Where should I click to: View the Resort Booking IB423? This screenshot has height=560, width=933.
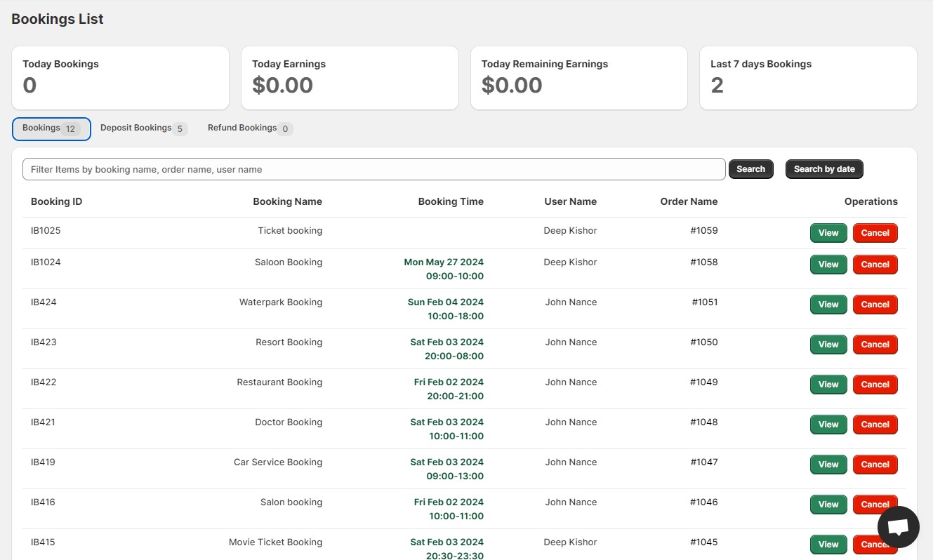[x=828, y=345]
